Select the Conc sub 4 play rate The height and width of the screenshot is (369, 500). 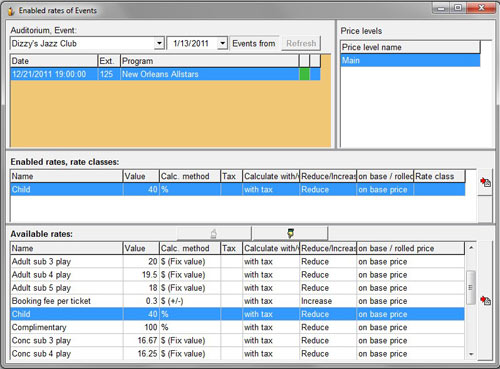tap(237, 353)
